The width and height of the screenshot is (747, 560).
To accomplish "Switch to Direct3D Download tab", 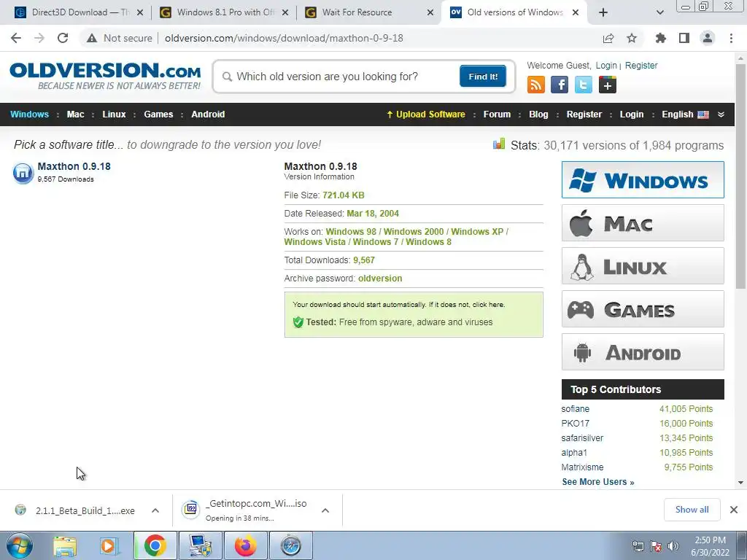I will (79, 12).
